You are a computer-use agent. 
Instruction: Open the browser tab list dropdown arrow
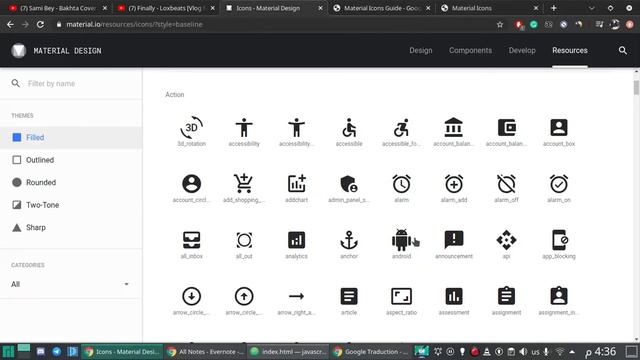[591, 8]
